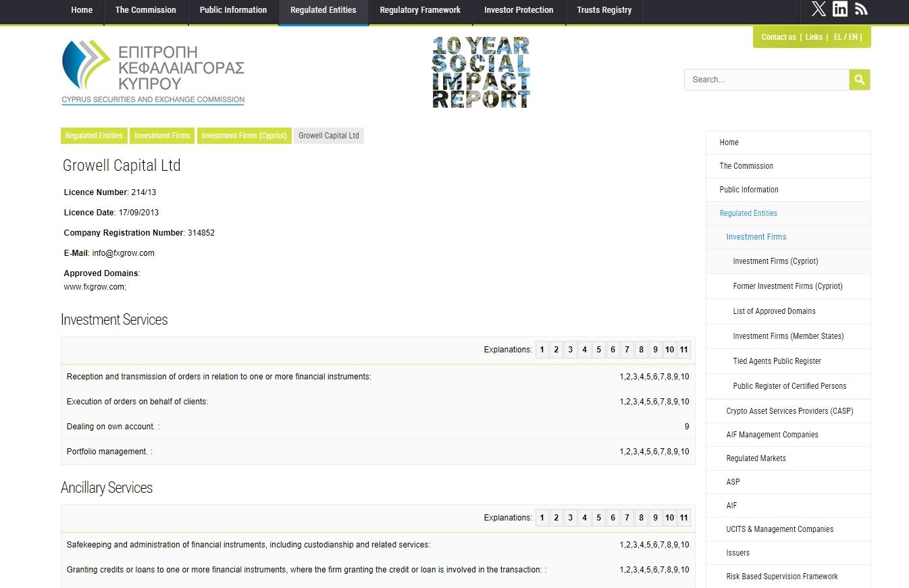
Task: Open Public Register of Certified Persons
Action: [788, 386]
